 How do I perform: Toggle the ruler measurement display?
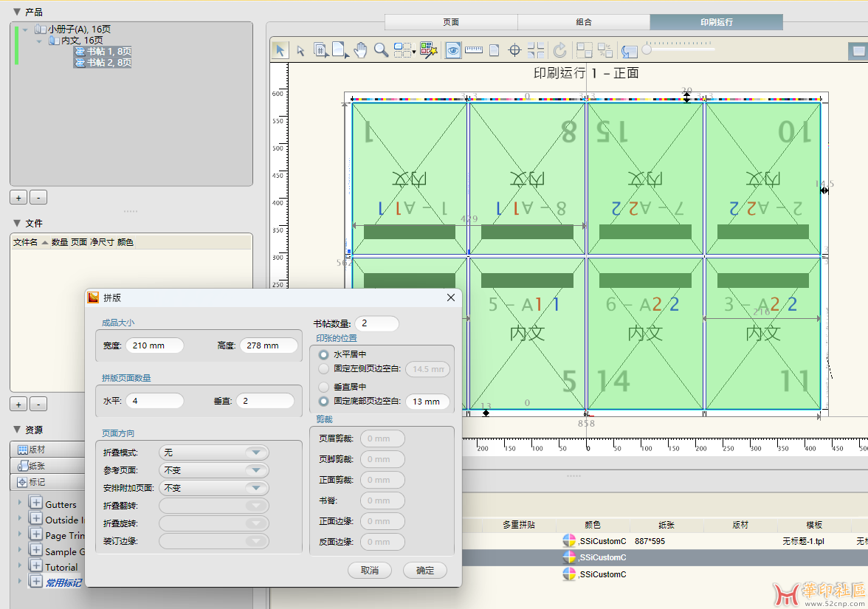coord(474,50)
